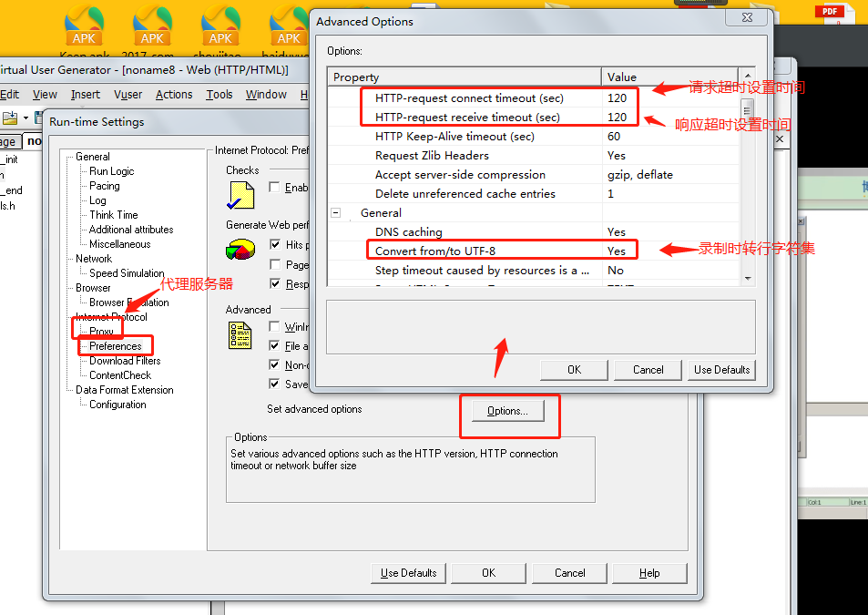Click DNS caching row
This screenshot has height=615, width=868.
534,232
